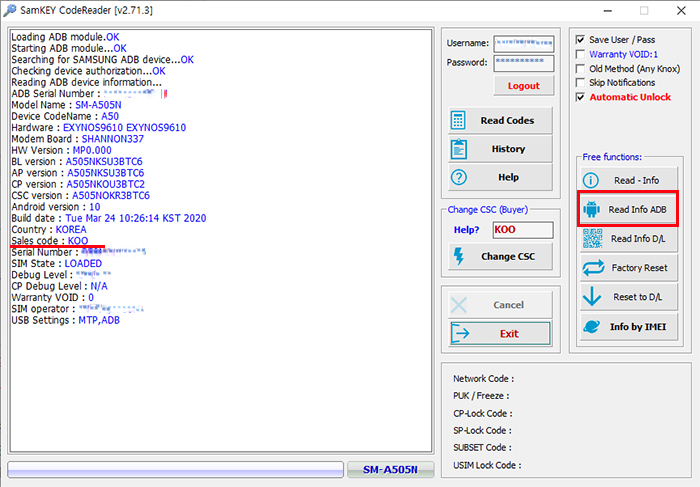Click the SIM State : LOADED line

click(x=56, y=264)
